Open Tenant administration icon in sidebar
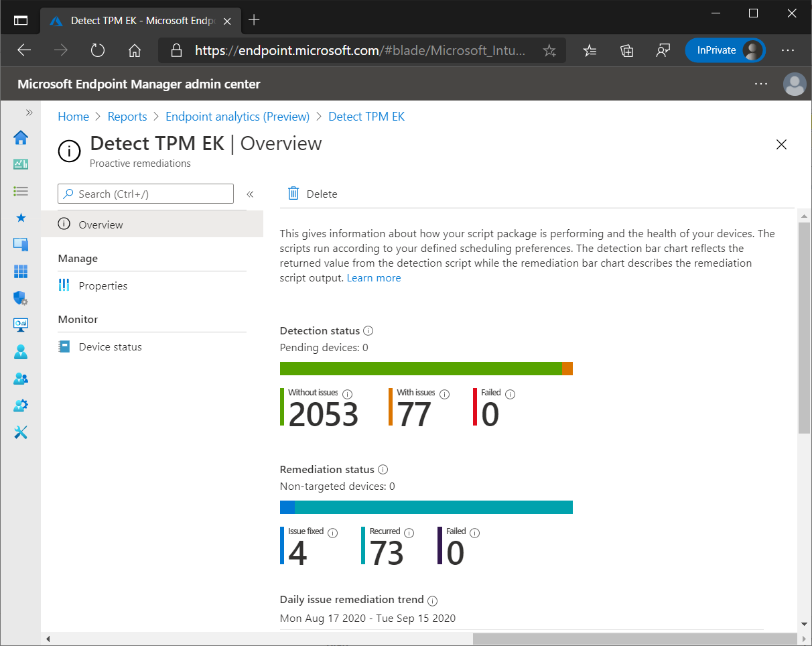Image resolution: width=812 pixels, height=646 pixels. 21,405
